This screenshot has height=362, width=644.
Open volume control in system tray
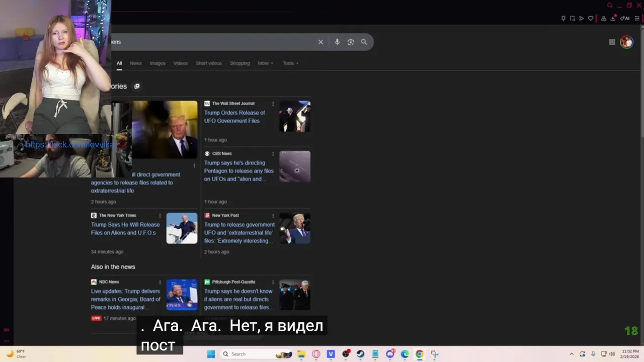point(612,354)
